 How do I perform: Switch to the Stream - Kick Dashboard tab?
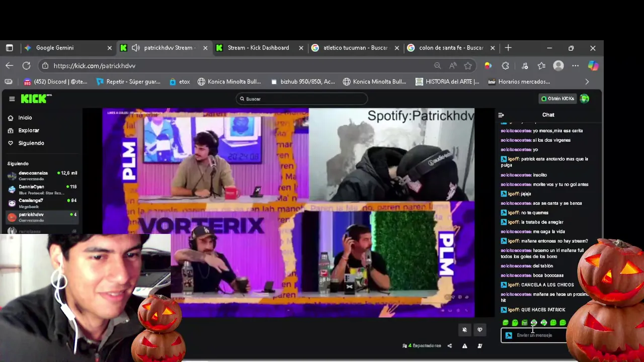coord(258,48)
